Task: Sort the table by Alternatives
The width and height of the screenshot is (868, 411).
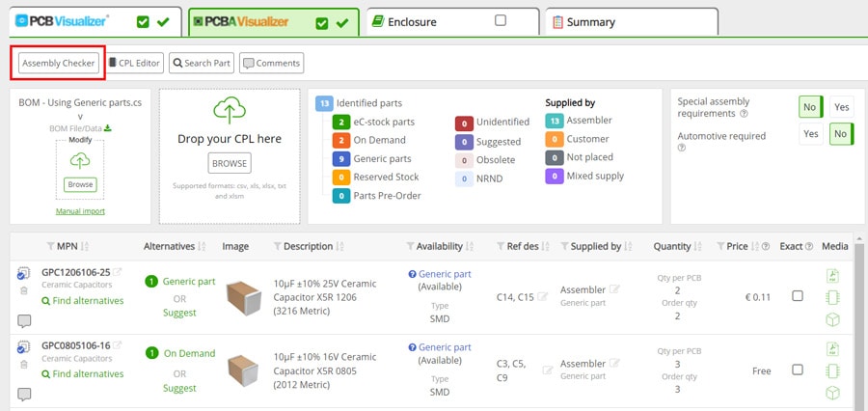Action: pos(203,246)
